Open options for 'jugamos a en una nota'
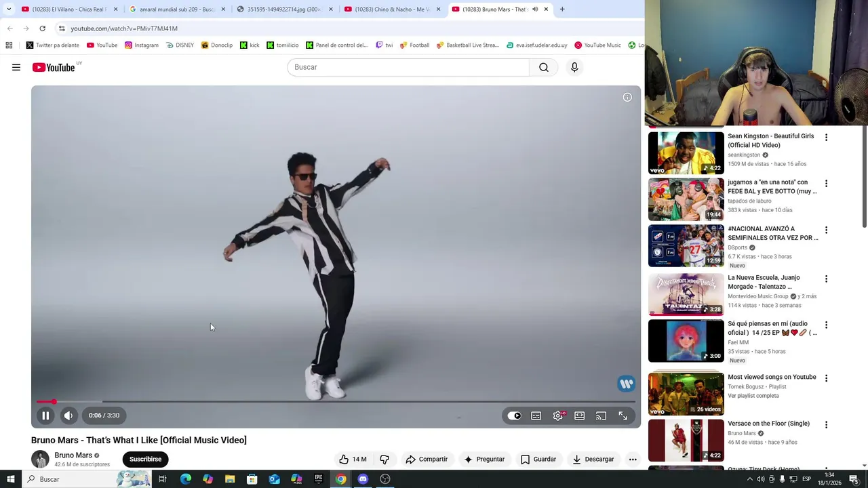Screen dimensions: 868x488 click(x=826, y=184)
